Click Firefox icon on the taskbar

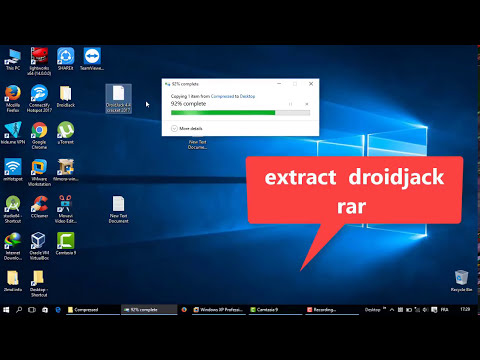click(184, 310)
